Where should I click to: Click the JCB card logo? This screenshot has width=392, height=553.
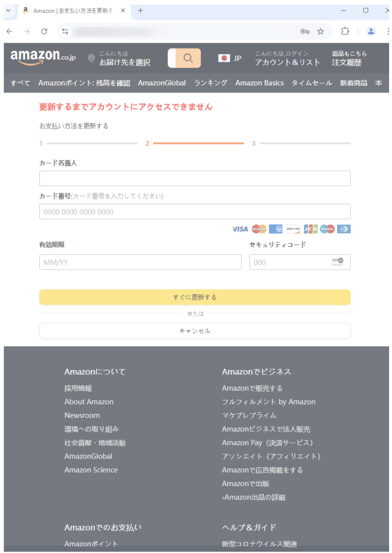[310, 229]
